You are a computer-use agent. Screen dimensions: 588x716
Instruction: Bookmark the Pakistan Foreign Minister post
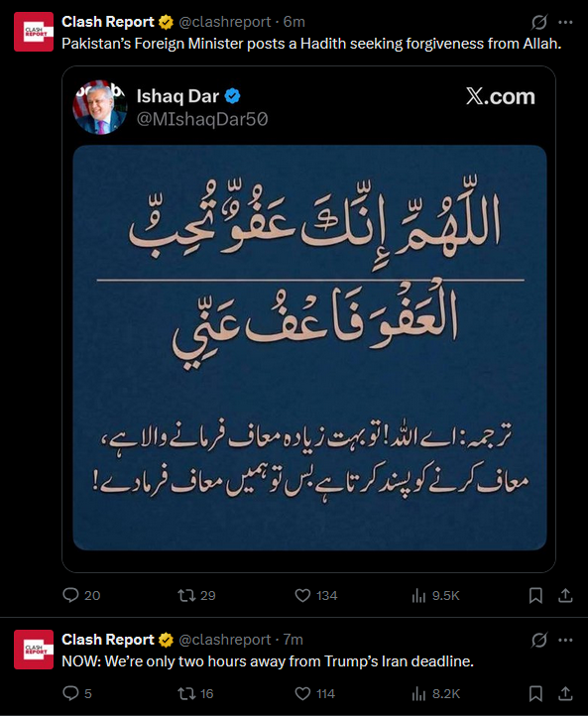pyautogui.click(x=535, y=595)
